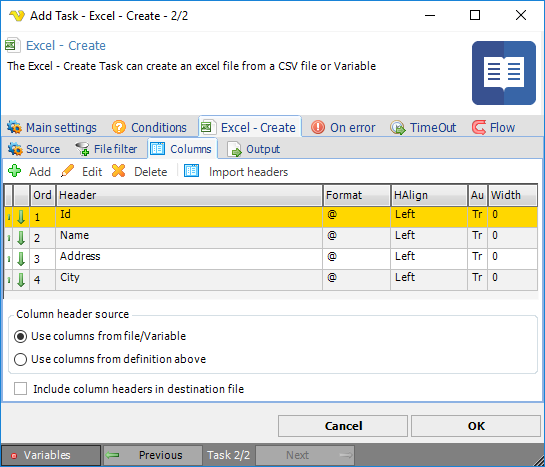Screen dimensions: 545x467
Task: Click the Ord column heading
Action: pyautogui.click(x=42, y=195)
